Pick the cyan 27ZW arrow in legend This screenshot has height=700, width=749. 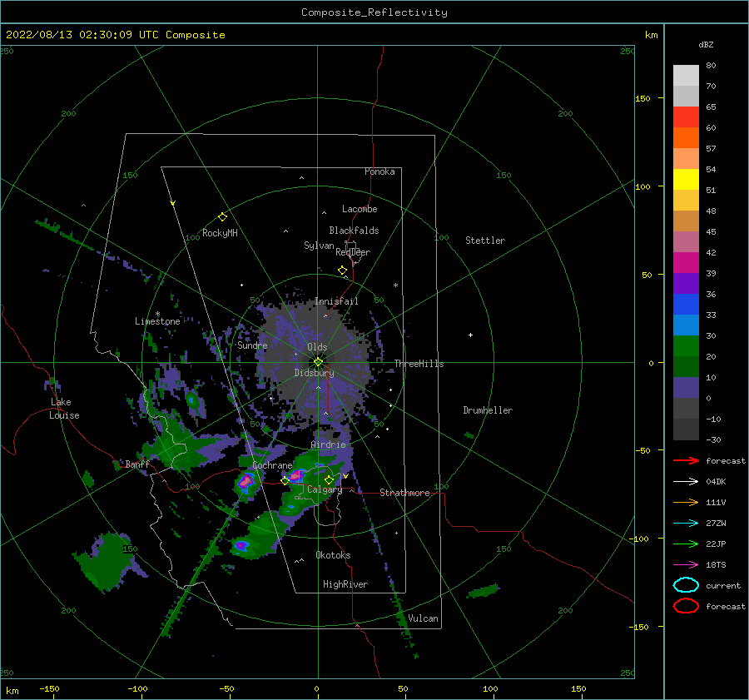tap(686, 524)
